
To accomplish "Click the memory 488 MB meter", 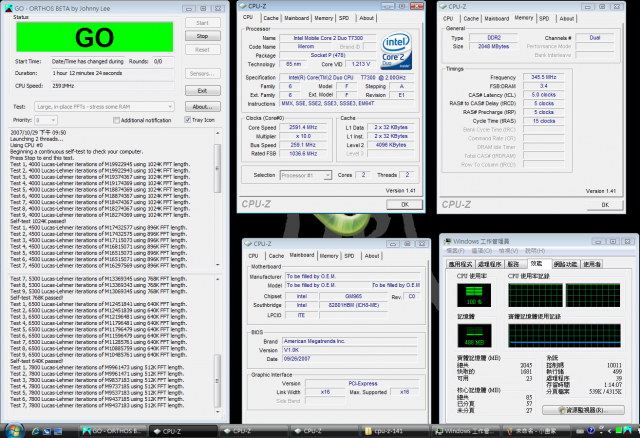I will [474, 336].
